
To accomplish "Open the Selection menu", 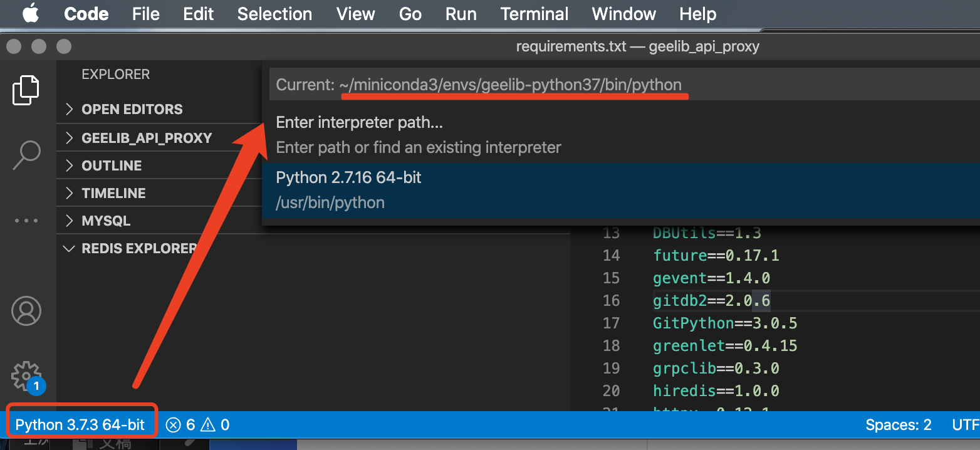I will click(x=274, y=14).
